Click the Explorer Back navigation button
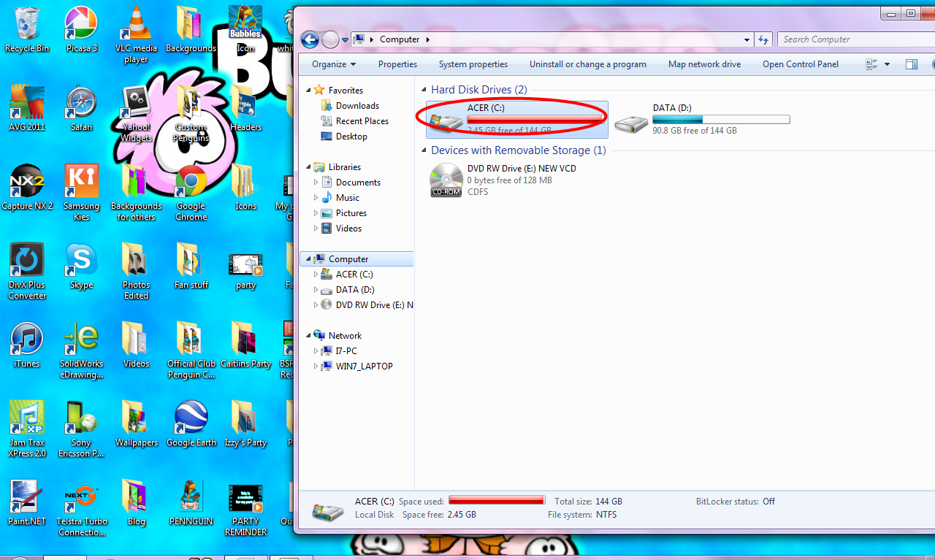The height and width of the screenshot is (560, 935). tap(310, 39)
